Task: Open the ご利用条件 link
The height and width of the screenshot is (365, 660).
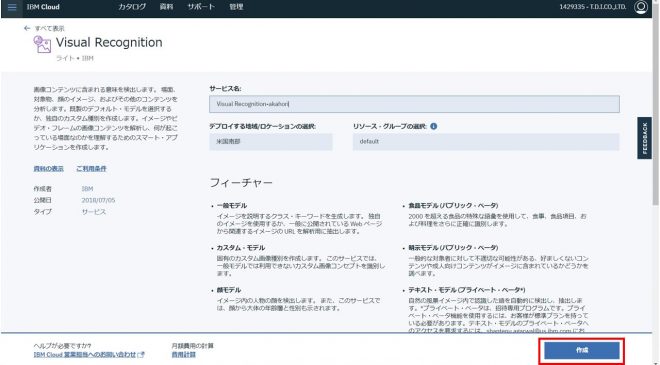Action: pyautogui.click(x=91, y=168)
